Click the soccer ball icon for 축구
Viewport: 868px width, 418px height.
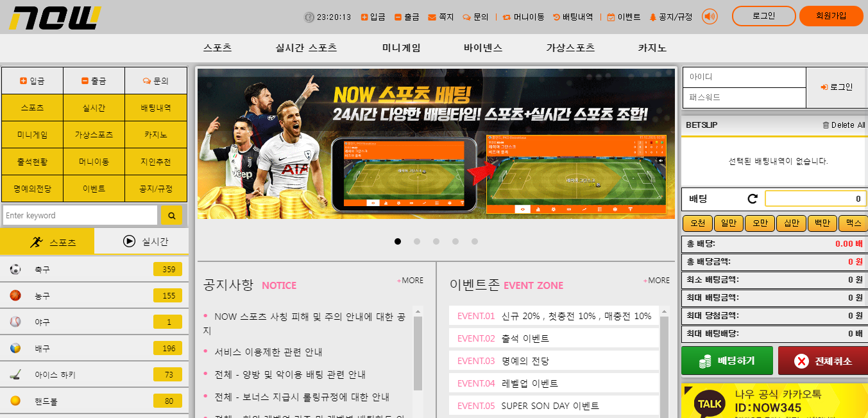[15, 270]
